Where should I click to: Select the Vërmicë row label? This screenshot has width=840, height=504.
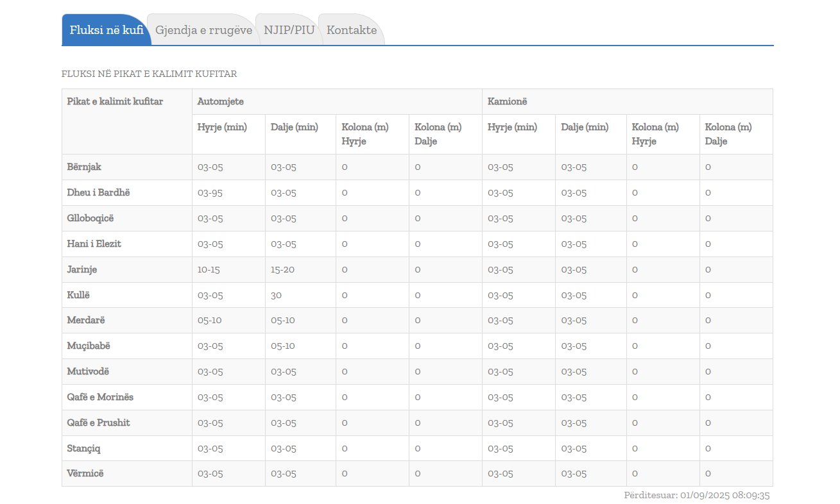click(85, 473)
